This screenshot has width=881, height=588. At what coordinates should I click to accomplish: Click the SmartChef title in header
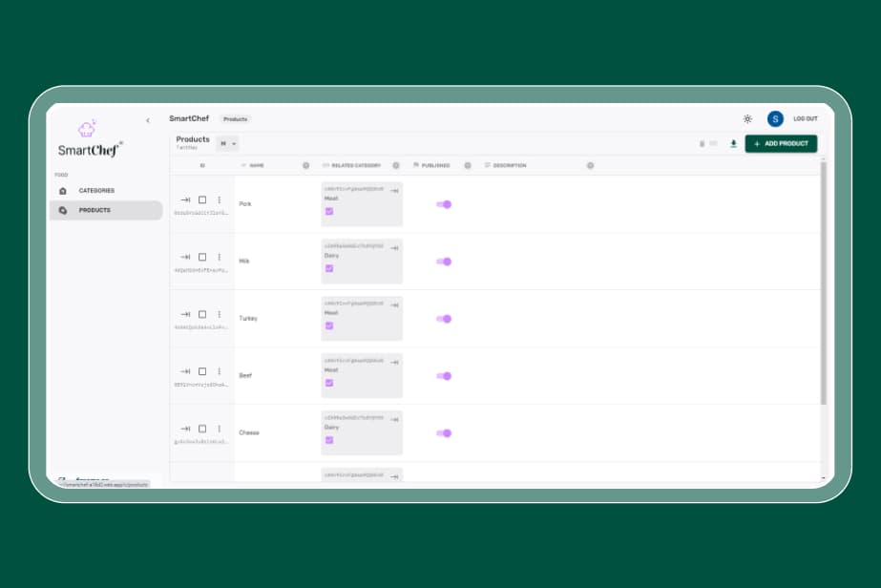coord(189,118)
